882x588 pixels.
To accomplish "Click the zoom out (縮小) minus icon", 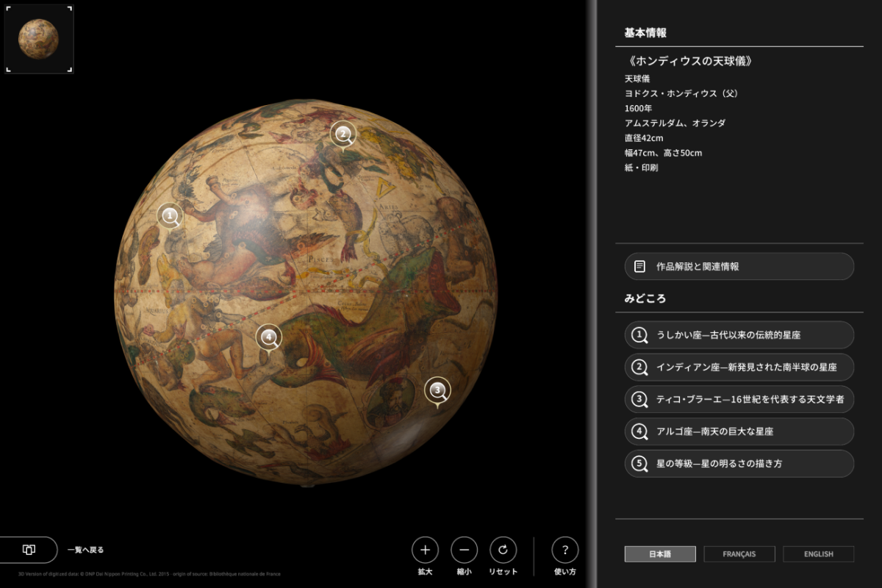I will point(464,550).
